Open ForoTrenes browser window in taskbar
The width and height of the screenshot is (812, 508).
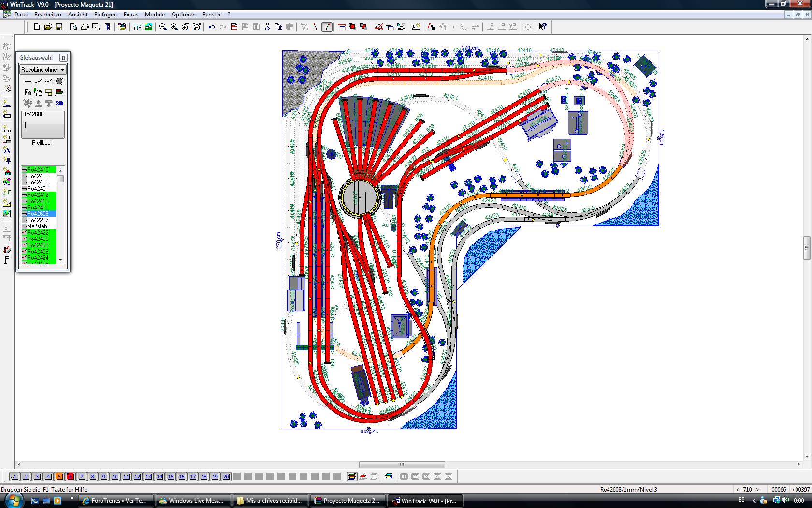[x=116, y=501]
